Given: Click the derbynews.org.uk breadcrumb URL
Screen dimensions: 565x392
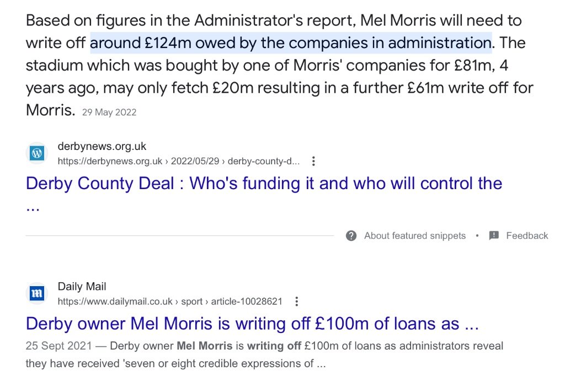Looking at the screenshot, I should (178, 162).
